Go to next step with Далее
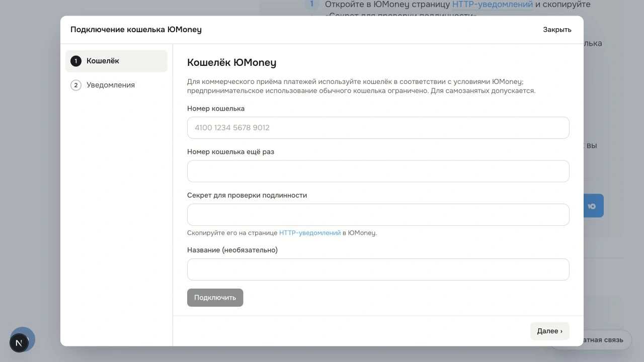 pos(549,331)
